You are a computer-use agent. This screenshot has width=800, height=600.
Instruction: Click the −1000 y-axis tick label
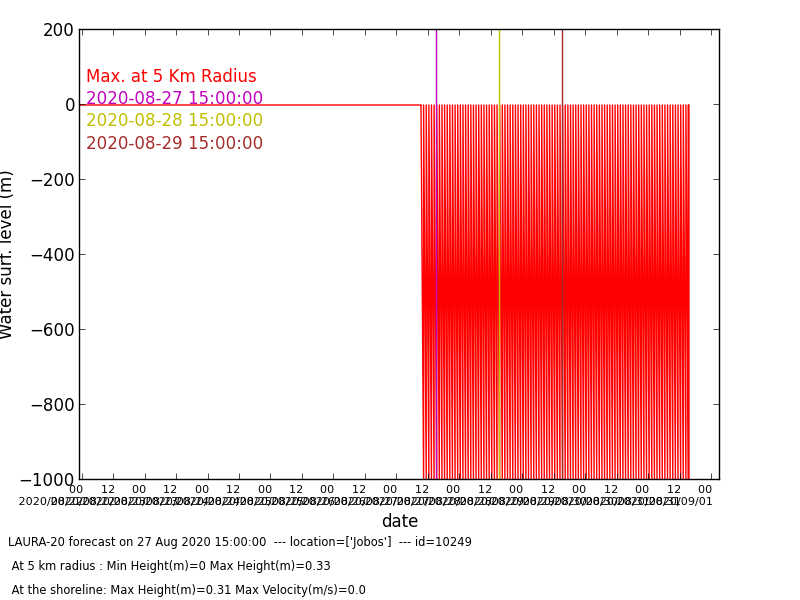pos(47,480)
